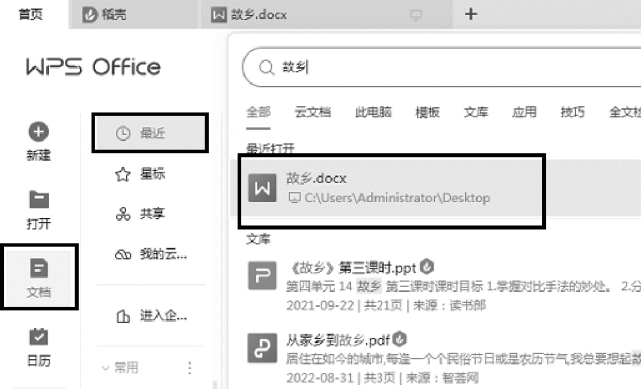
Task: Click the 2021-09-22 | 共21页 info line
Action: [386, 305]
